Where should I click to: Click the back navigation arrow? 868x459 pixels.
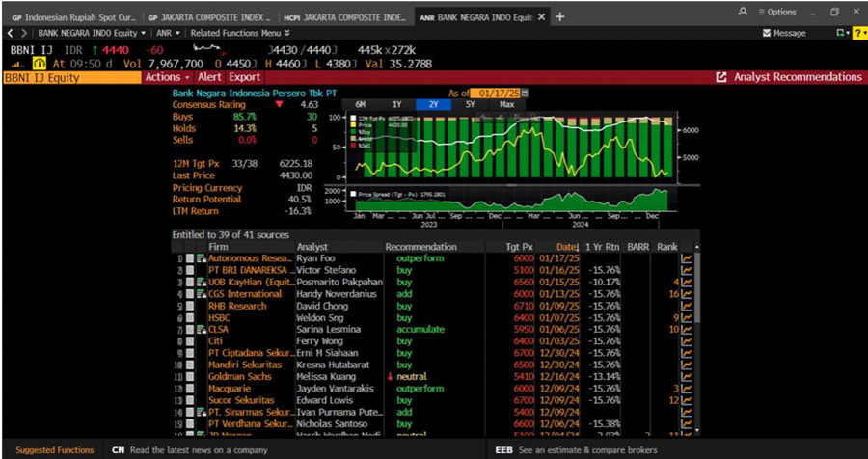(x=10, y=33)
